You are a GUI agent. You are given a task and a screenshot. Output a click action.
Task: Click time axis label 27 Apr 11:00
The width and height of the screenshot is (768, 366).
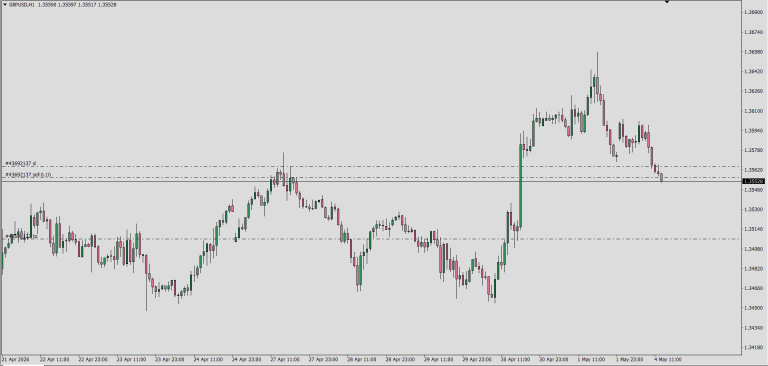(285, 360)
